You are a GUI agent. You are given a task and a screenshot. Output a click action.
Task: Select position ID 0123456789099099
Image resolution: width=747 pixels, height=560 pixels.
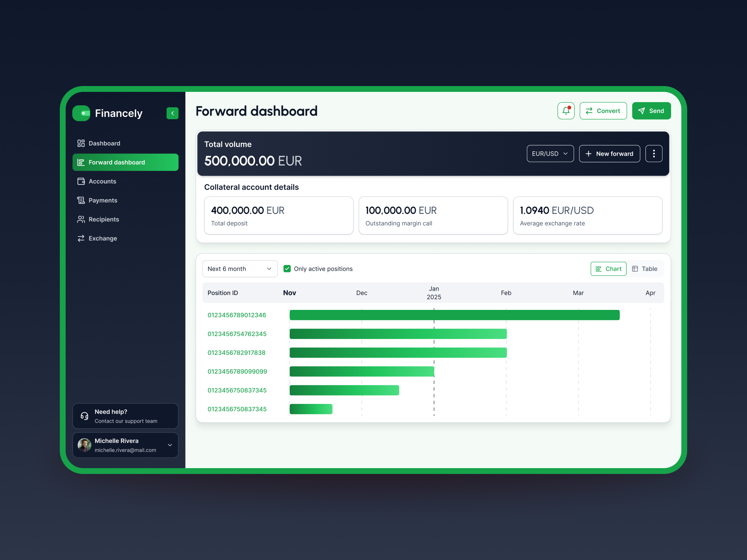[237, 371]
